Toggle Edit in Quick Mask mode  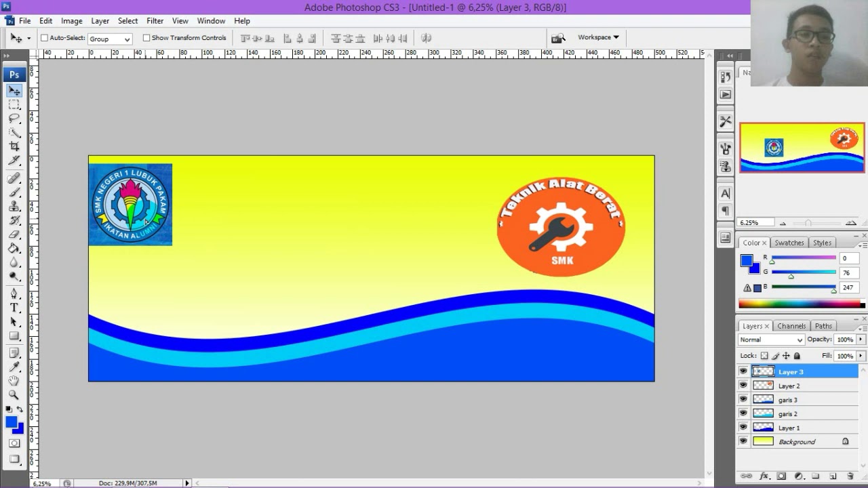[14, 443]
